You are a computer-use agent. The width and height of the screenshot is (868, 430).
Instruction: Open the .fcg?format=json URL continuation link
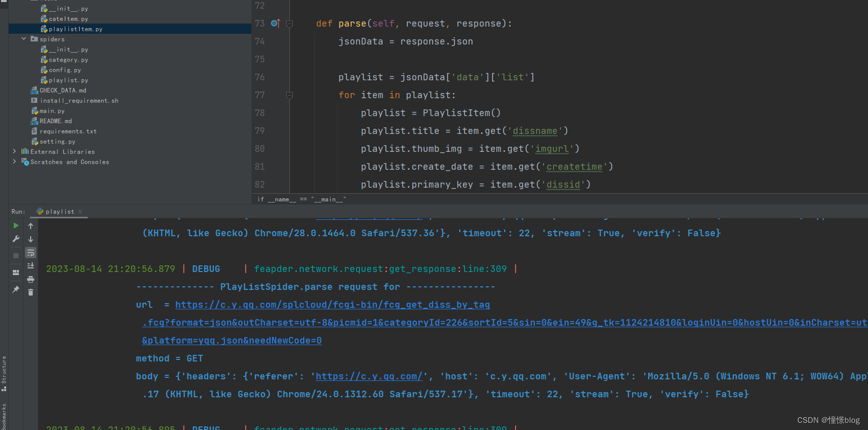[x=505, y=323]
